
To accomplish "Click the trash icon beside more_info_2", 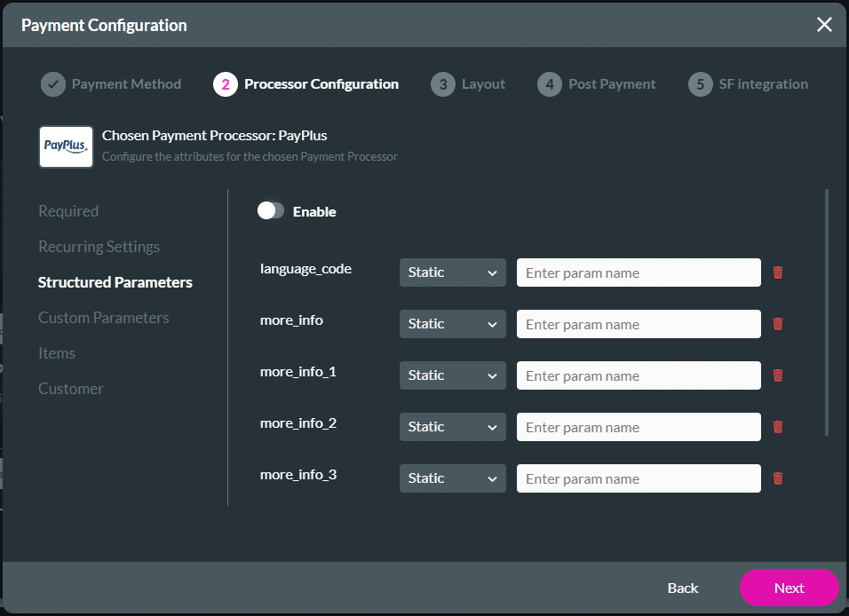I will (x=778, y=427).
